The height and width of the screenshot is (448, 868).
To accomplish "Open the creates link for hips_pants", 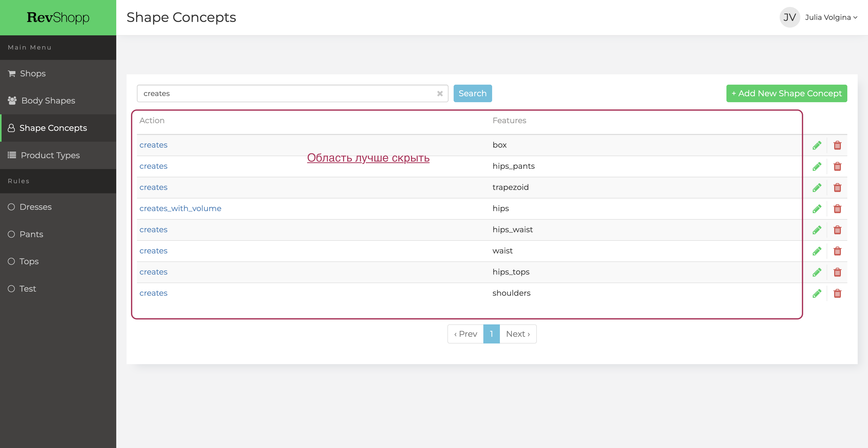I will pos(153,166).
